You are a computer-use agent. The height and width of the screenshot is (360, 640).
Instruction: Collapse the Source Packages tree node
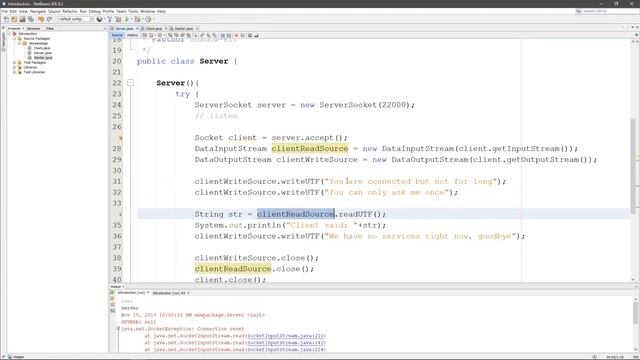point(14,38)
